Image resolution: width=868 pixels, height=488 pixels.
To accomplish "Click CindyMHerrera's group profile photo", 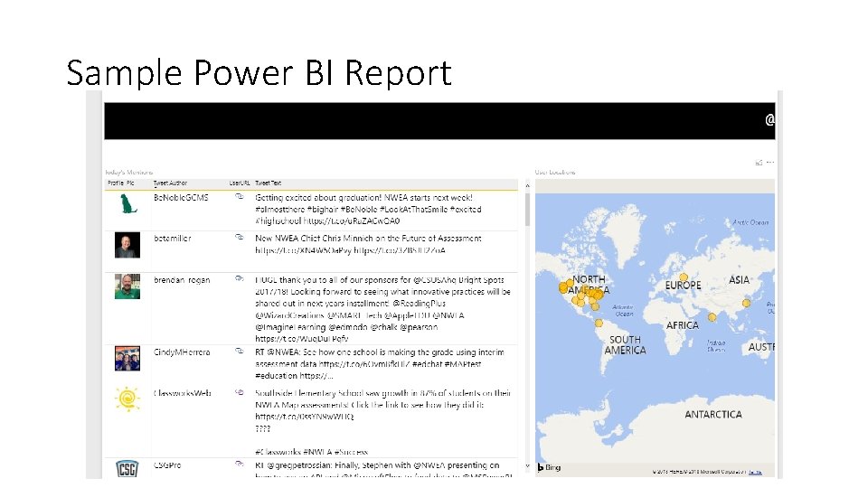I will (x=127, y=359).
